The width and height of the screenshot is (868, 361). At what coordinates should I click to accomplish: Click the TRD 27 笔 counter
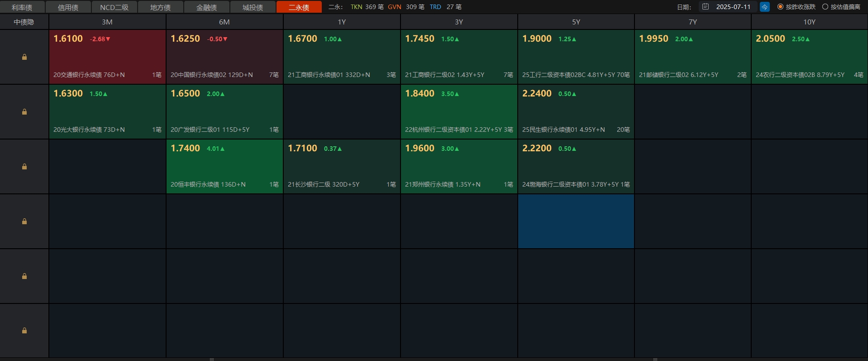[446, 7]
